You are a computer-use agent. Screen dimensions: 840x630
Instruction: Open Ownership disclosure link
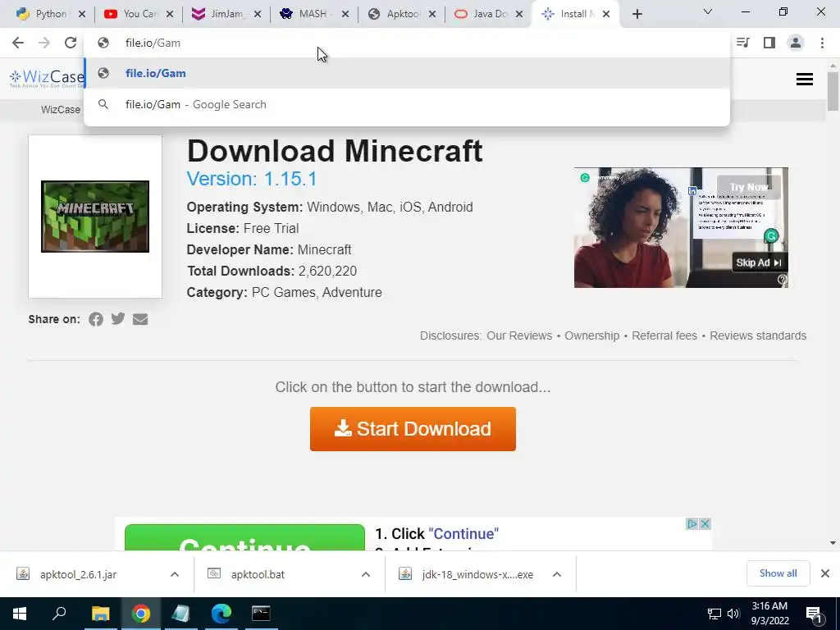tap(592, 336)
